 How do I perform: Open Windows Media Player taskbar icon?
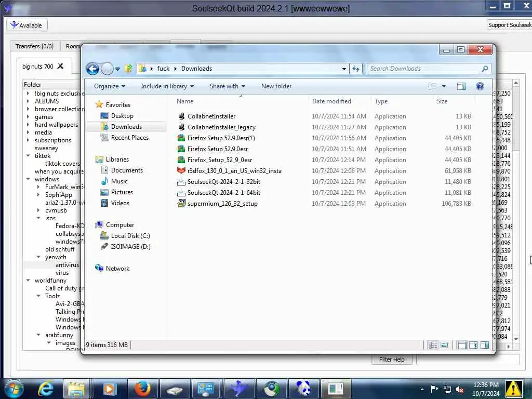pyautogui.click(x=110, y=389)
